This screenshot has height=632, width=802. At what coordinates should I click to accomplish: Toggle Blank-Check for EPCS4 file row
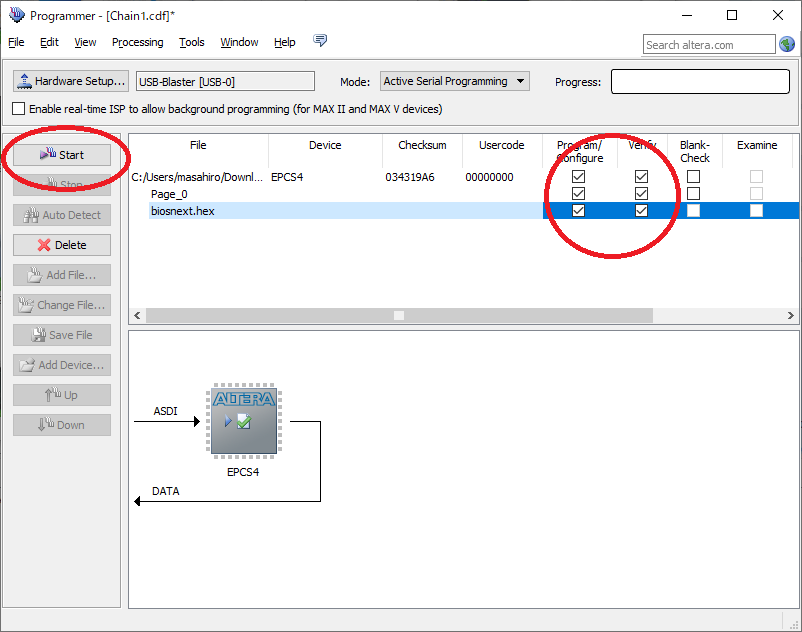tap(694, 176)
